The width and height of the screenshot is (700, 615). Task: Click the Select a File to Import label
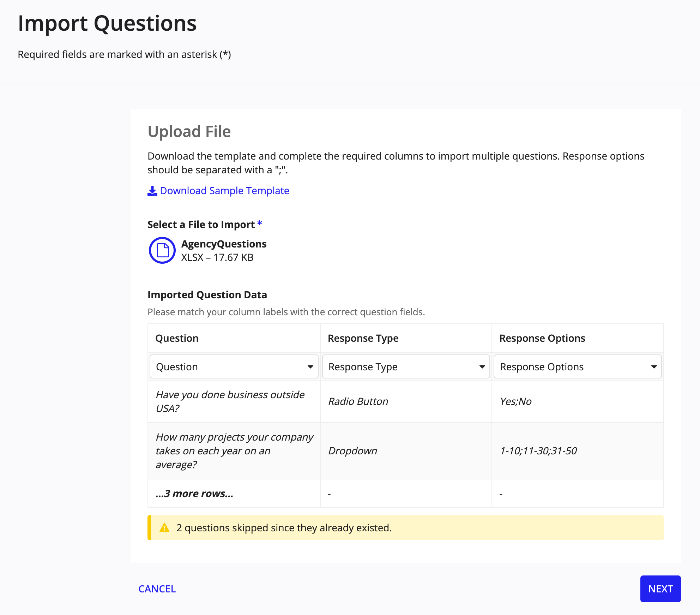201,225
